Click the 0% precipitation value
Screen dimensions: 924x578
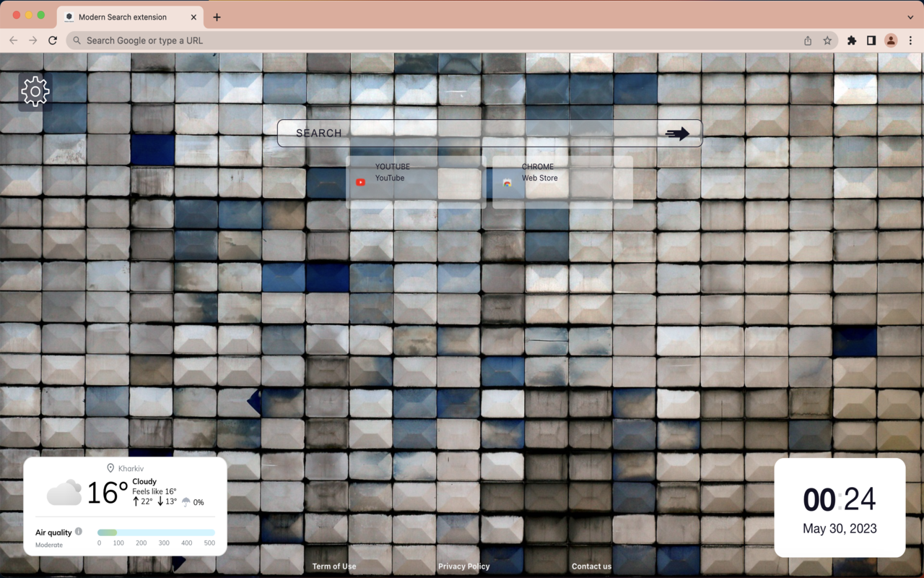[199, 502]
